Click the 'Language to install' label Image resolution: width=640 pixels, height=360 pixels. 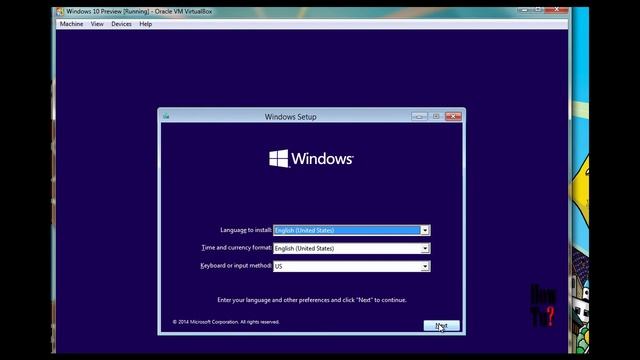[246, 230]
